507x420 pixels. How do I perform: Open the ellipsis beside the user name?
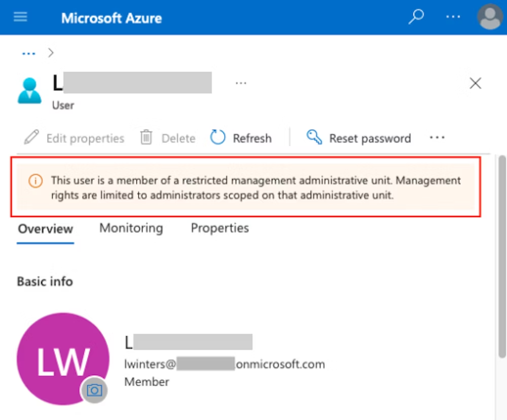coord(241,83)
